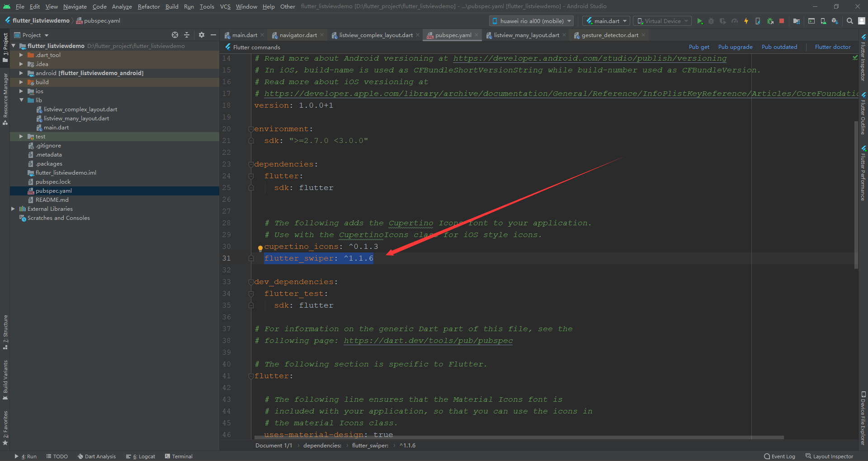This screenshot has width=868, height=461.
Task: Click the editor horizontal scrollbar
Action: 520,437
